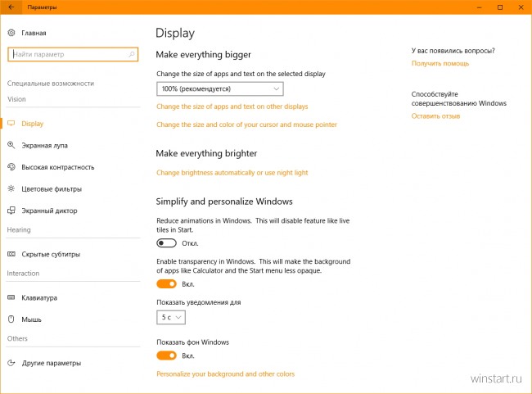Click Change brightness automatically or night light link
Image resolution: width=532 pixels, height=394 pixels.
(232, 173)
